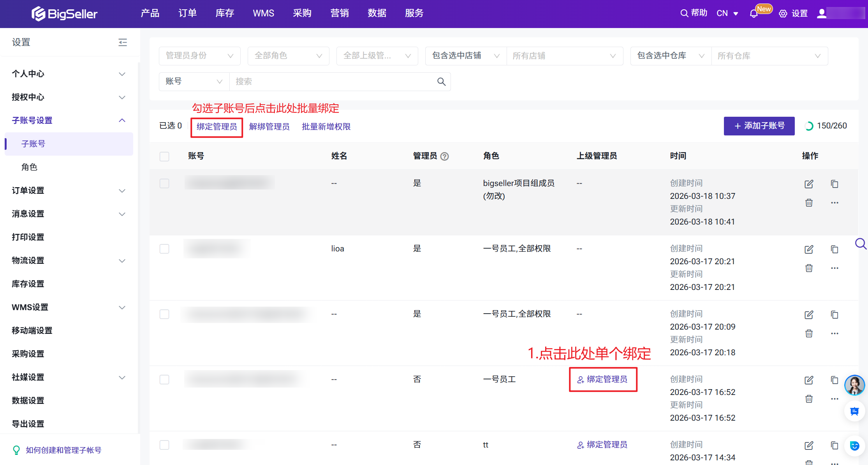
Task: Open more options for first account row
Action: pos(835,203)
